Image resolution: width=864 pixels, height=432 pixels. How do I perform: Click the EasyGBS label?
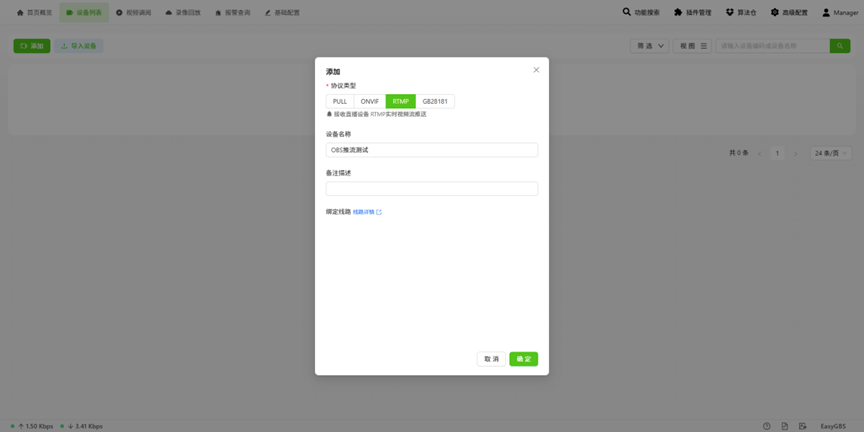pos(833,426)
